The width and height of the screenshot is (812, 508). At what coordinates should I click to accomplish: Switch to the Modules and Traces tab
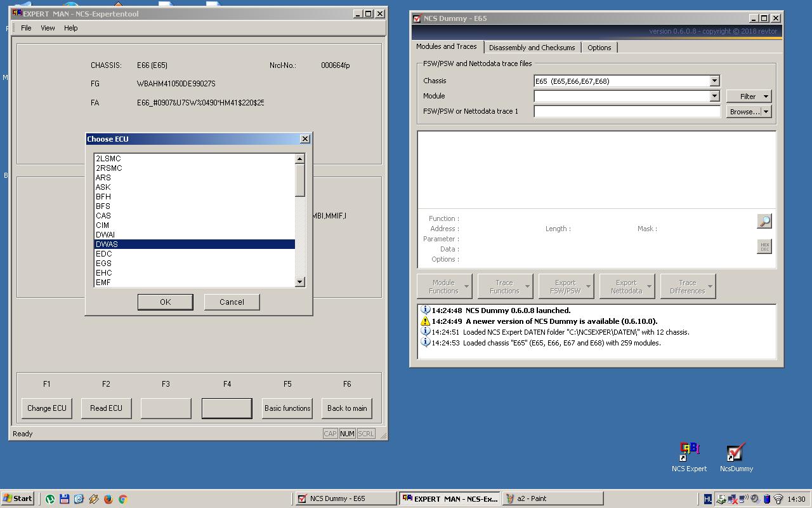pyautogui.click(x=447, y=46)
